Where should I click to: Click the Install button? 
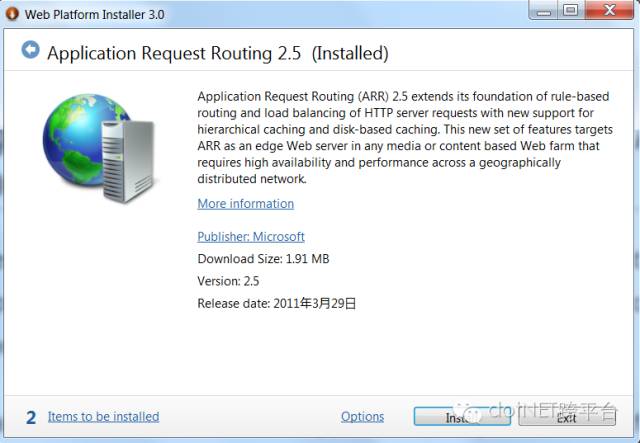point(462,416)
